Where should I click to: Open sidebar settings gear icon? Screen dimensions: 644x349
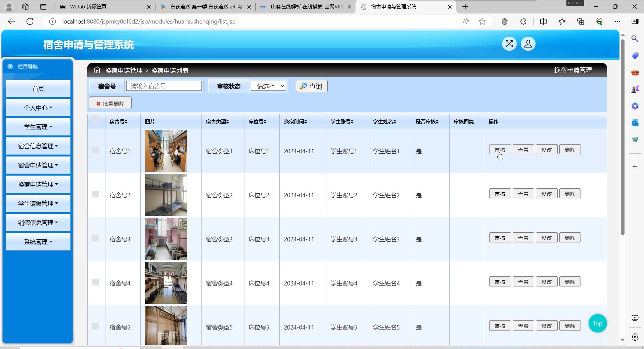coord(635,337)
